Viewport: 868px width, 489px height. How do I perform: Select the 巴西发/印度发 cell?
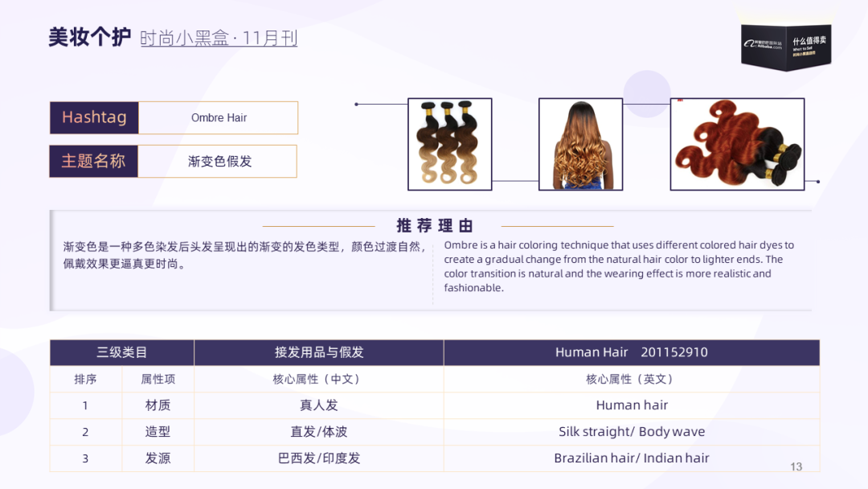[319, 458]
